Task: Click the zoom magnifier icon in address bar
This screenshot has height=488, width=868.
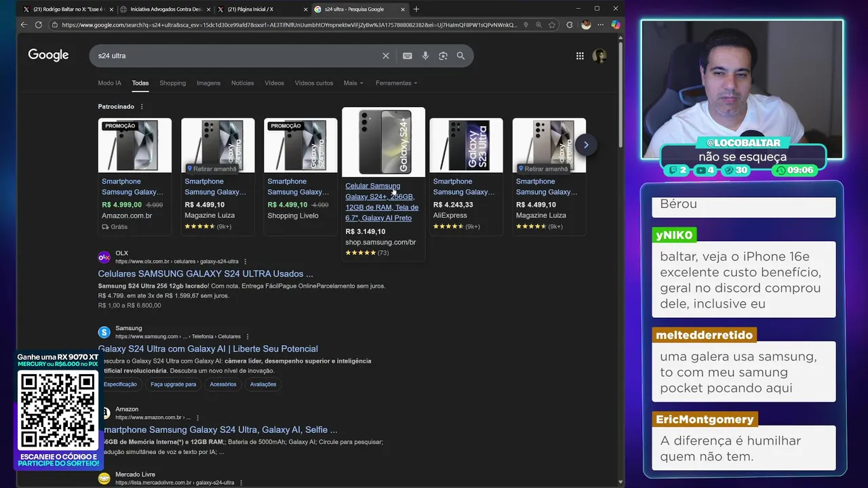Action: [538, 25]
